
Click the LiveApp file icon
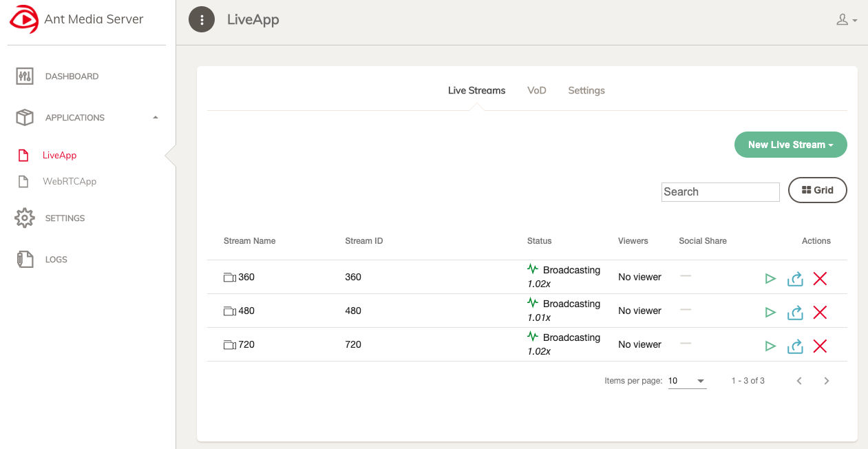tap(23, 156)
